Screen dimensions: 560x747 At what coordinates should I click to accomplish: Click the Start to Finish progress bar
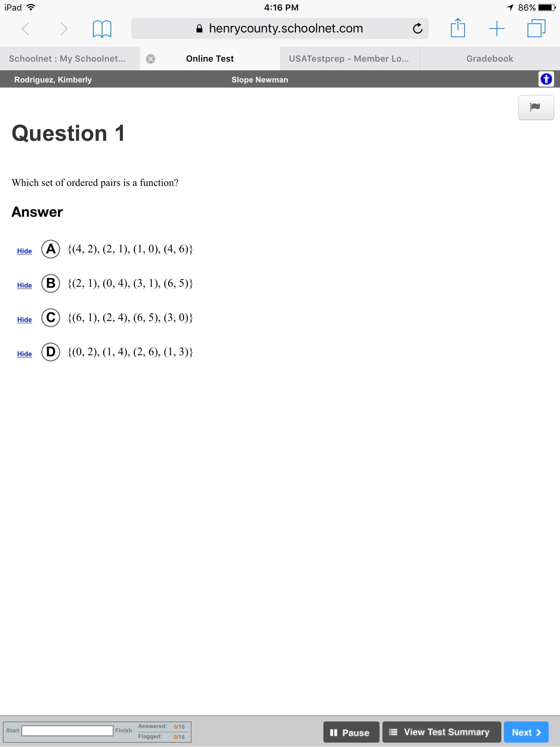click(67, 731)
